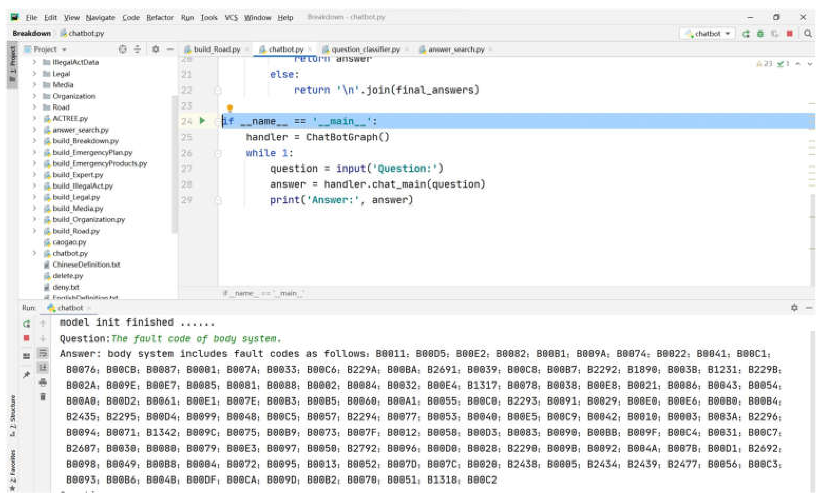
Task: Click the run gutter arrow on line 24
Action: [x=202, y=121]
